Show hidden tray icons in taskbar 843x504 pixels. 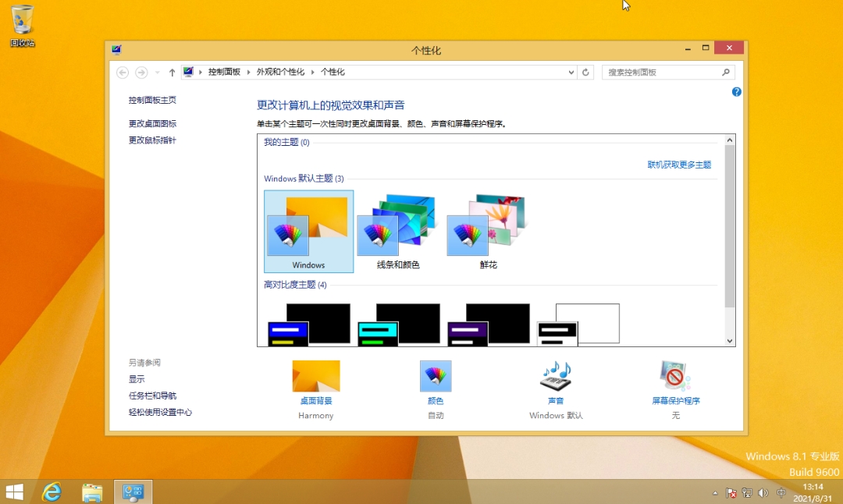tap(715, 493)
